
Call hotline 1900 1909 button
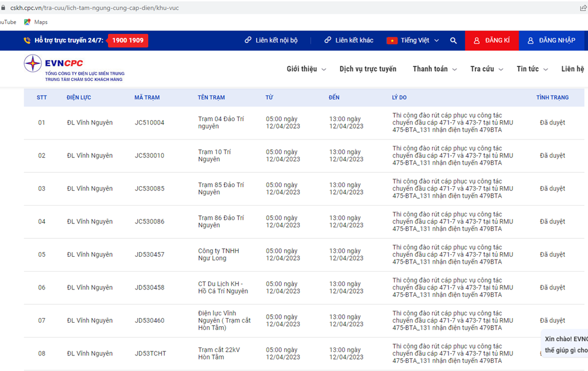[128, 41]
